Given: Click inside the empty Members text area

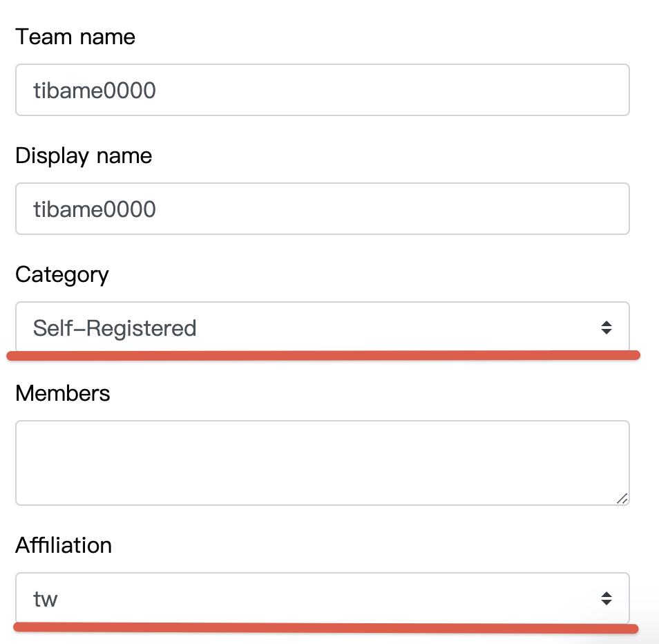Looking at the screenshot, I should tap(322, 463).
